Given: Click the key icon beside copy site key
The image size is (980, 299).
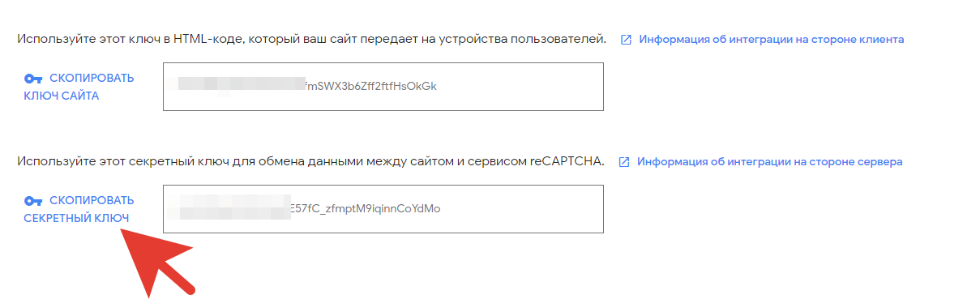Looking at the screenshot, I should pos(33,79).
